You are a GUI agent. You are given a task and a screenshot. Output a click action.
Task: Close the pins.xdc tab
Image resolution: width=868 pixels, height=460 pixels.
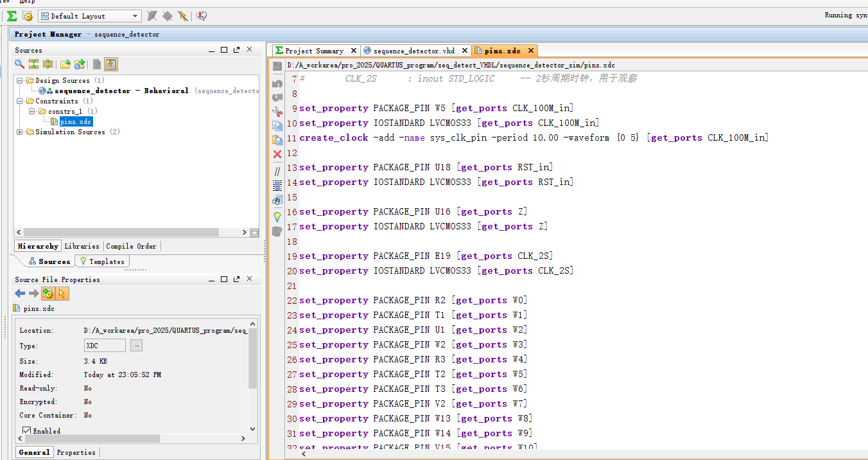530,51
